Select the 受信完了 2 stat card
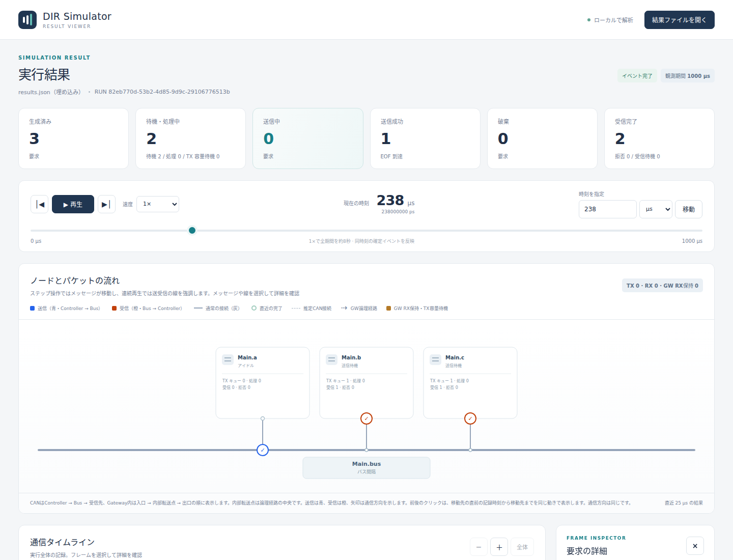This screenshot has width=733, height=560. coord(659,138)
